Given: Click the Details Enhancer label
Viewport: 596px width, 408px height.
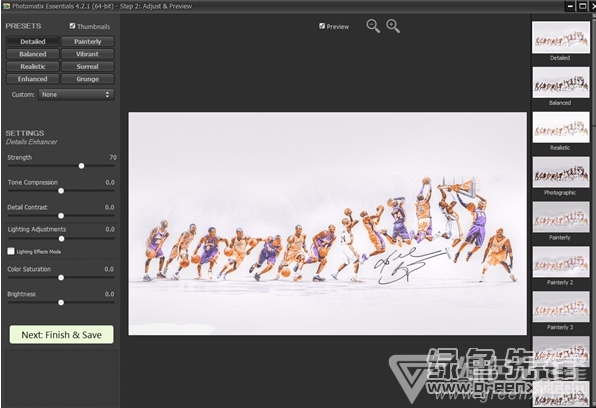Looking at the screenshot, I should click(32, 142).
